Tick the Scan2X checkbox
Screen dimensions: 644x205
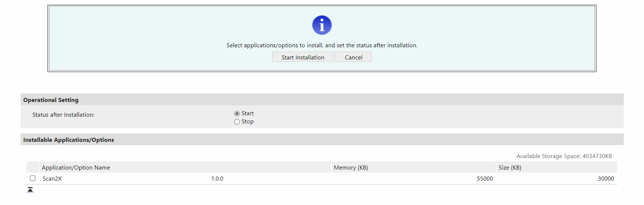pos(33,178)
